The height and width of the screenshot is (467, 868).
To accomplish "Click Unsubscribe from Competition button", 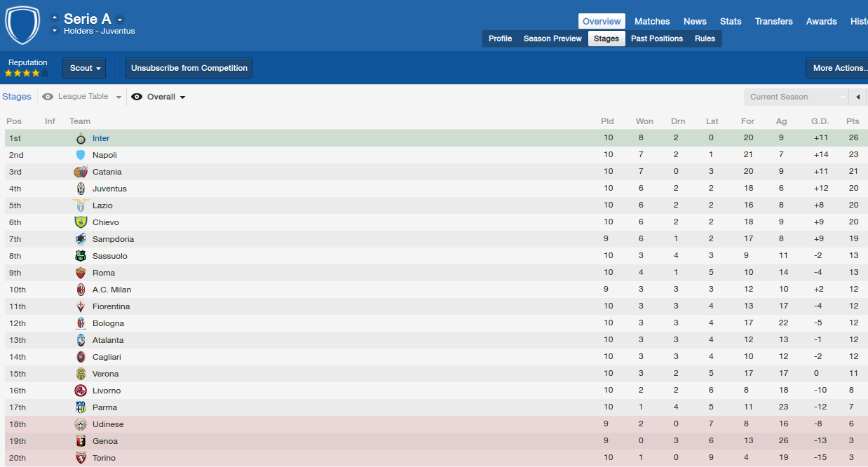I will pos(189,68).
